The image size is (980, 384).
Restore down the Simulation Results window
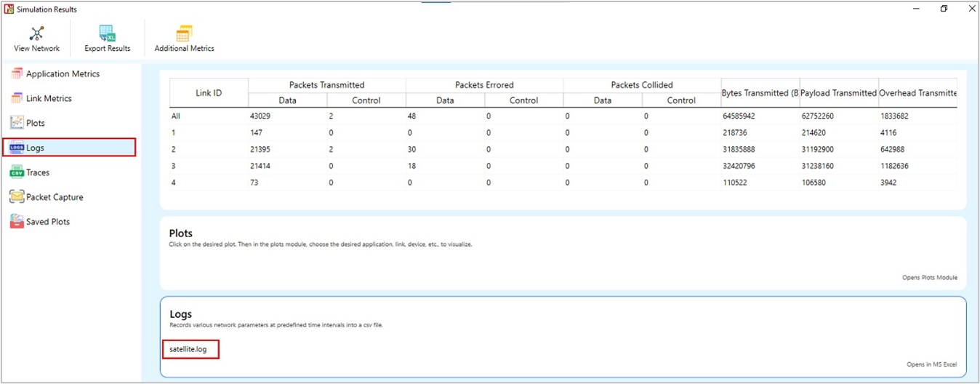pyautogui.click(x=944, y=9)
